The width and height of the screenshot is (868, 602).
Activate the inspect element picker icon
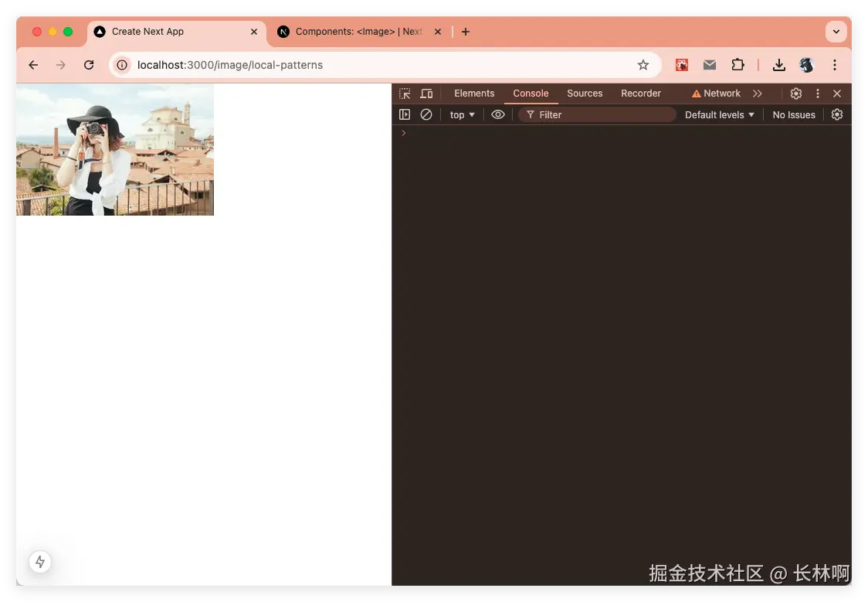click(x=405, y=94)
